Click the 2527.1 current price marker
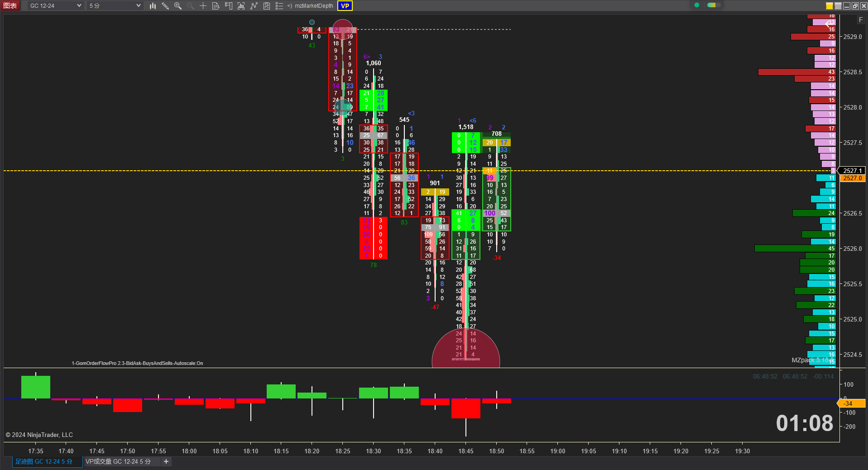868x470 pixels. 852,171
